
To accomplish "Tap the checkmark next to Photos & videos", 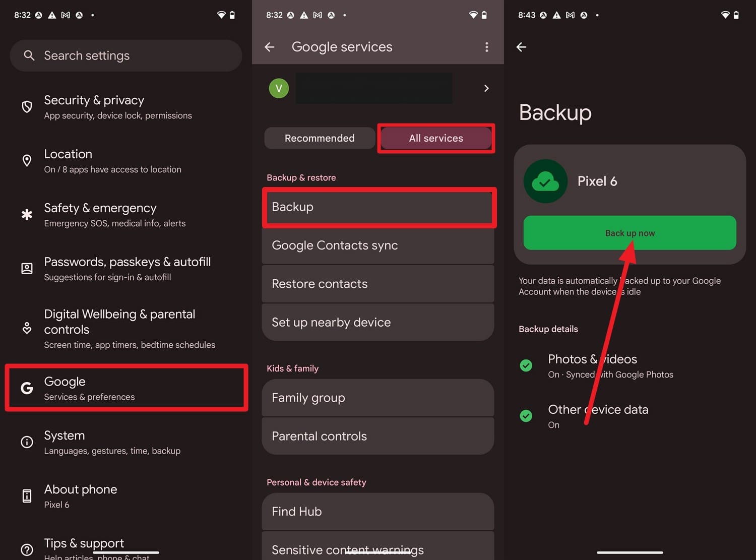I will 526,365.
